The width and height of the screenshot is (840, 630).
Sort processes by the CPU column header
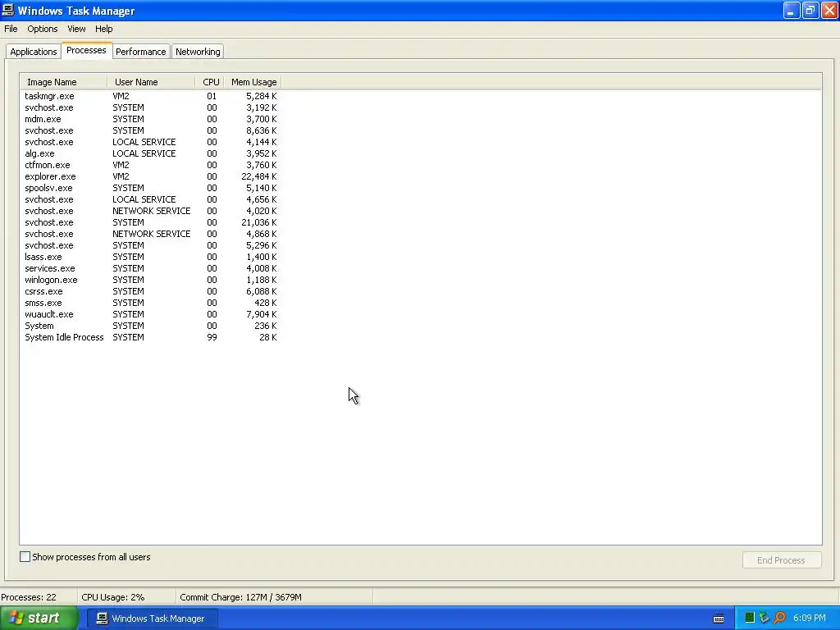coord(209,82)
